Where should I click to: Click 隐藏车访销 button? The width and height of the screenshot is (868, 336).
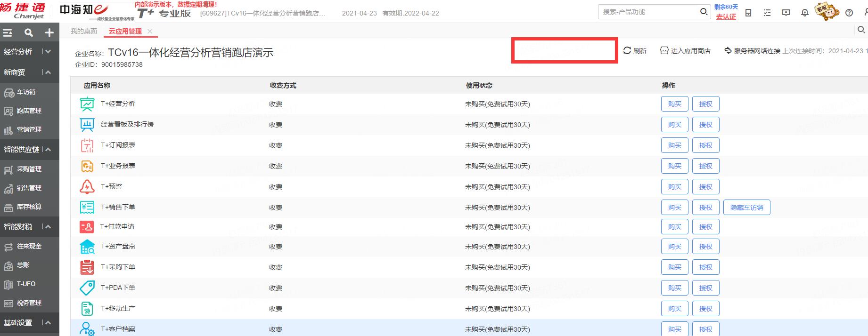[x=747, y=208]
